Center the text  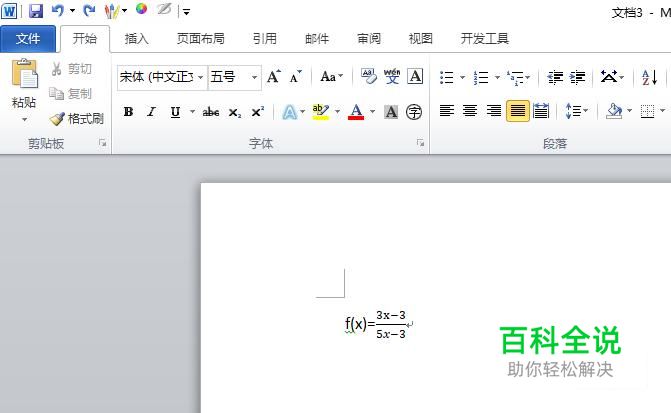(x=470, y=111)
